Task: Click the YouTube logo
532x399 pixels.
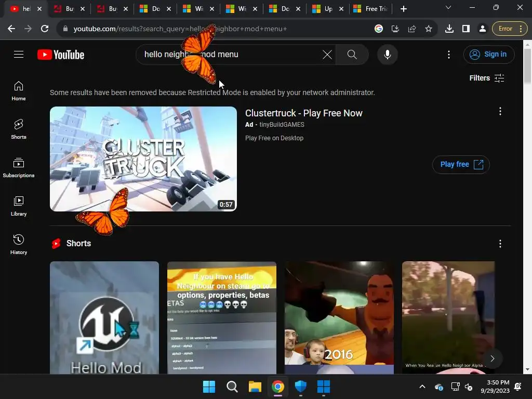Action: coord(61,55)
